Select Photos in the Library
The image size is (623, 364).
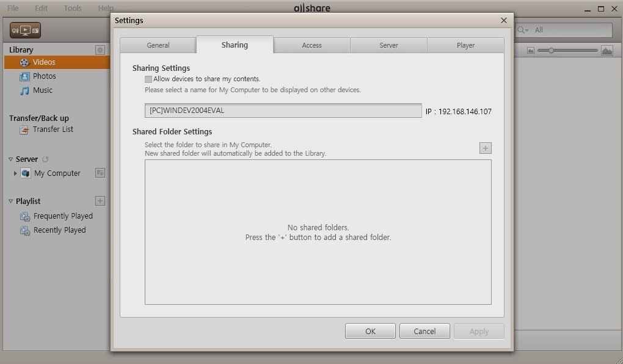(44, 76)
